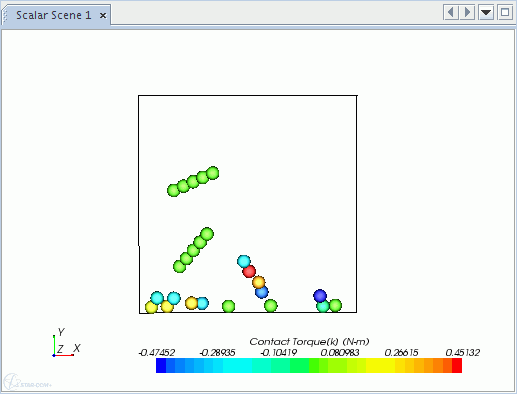Click the red end of the color bar
Screen dimensions: 517x394
[457, 366]
